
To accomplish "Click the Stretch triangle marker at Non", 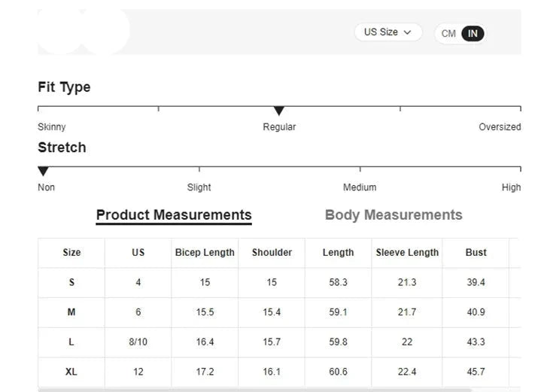I will click(x=43, y=172).
